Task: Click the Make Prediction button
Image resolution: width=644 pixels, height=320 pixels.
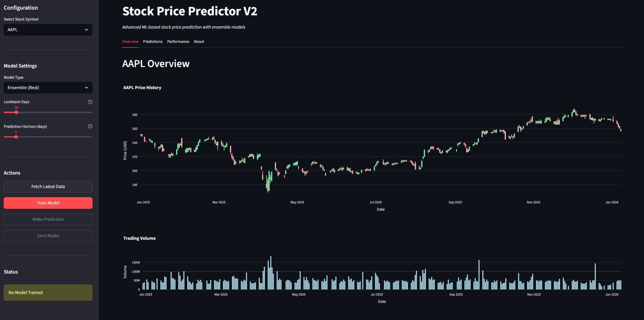Action: coord(48,219)
